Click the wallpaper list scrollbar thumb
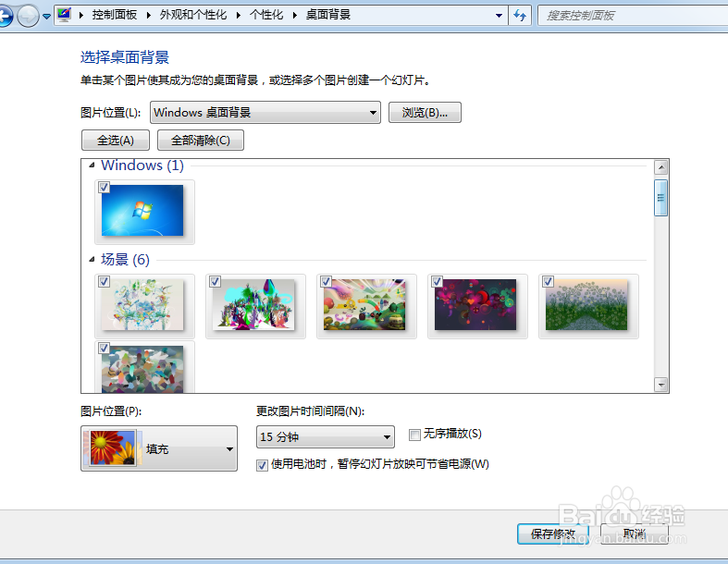 point(660,198)
